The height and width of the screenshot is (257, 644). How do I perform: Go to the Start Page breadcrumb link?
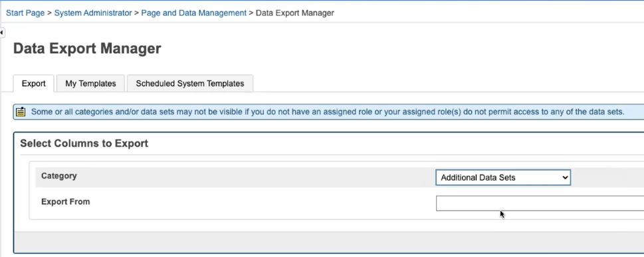pos(25,13)
